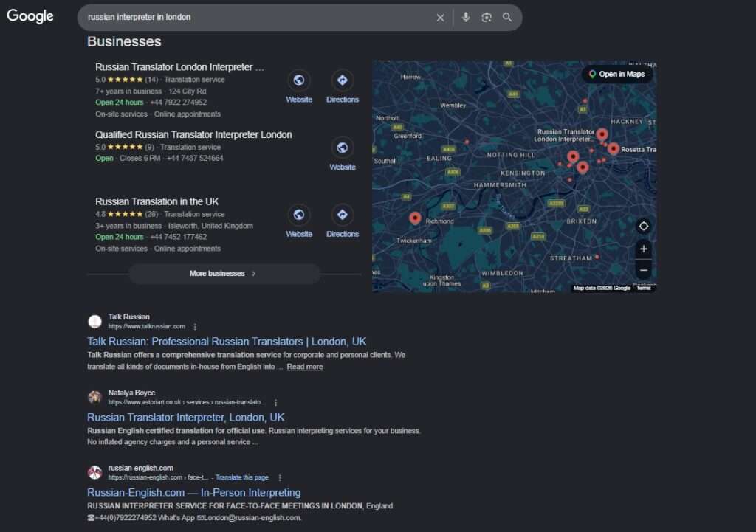This screenshot has height=532, width=756.
Task: Click the map Terms link
Action: (644, 289)
